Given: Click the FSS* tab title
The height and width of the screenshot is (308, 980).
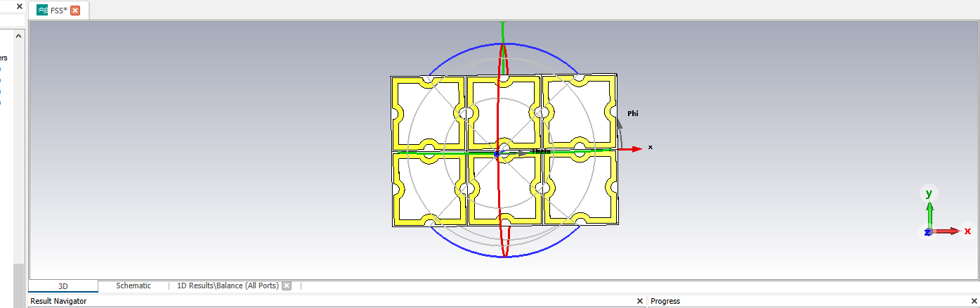Looking at the screenshot, I should 58,11.
